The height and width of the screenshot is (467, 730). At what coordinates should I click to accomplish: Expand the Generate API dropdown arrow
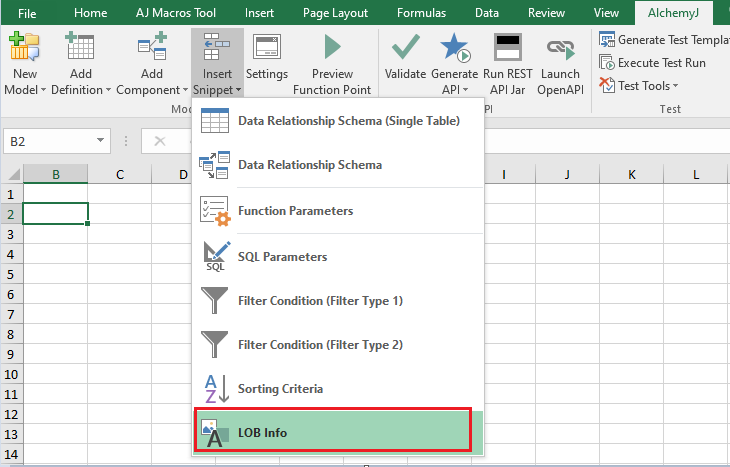(x=466, y=89)
